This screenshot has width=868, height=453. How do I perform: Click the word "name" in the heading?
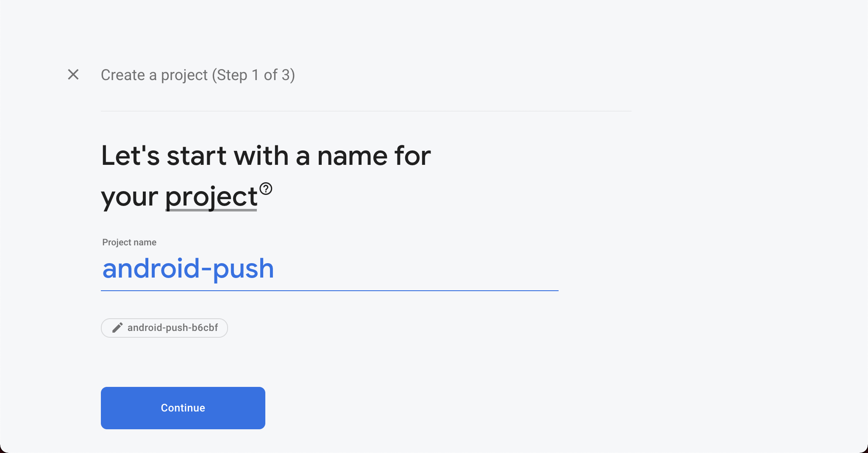(x=352, y=156)
